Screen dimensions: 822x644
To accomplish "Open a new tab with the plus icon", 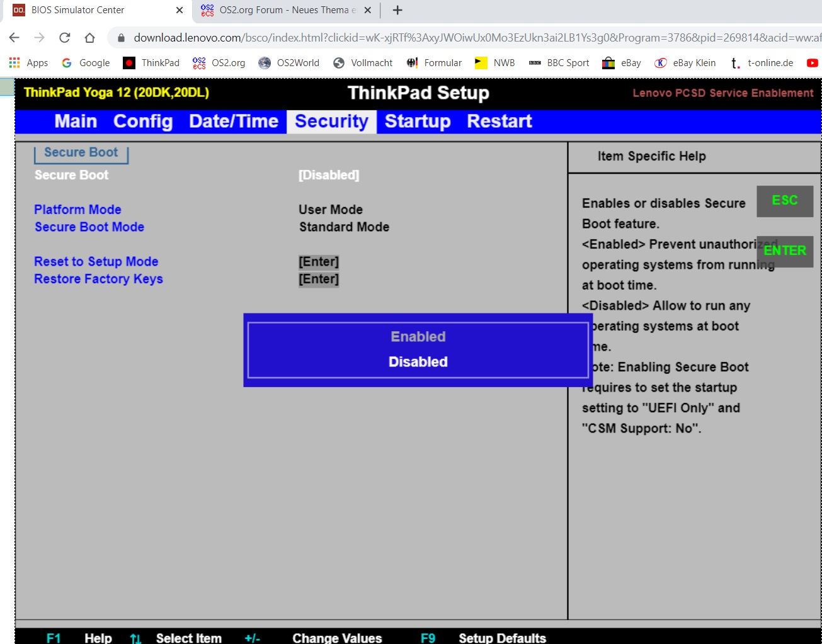I will click(397, 10).
